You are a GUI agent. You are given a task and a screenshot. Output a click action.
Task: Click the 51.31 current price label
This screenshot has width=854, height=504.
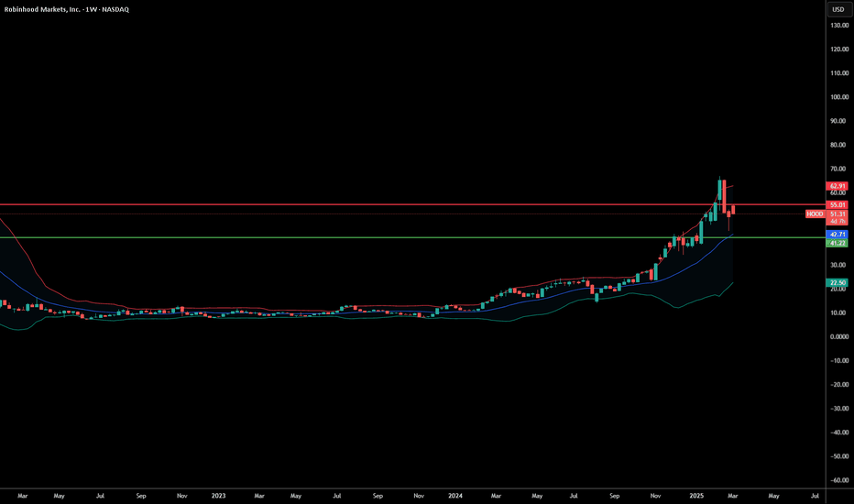[838, 214]
